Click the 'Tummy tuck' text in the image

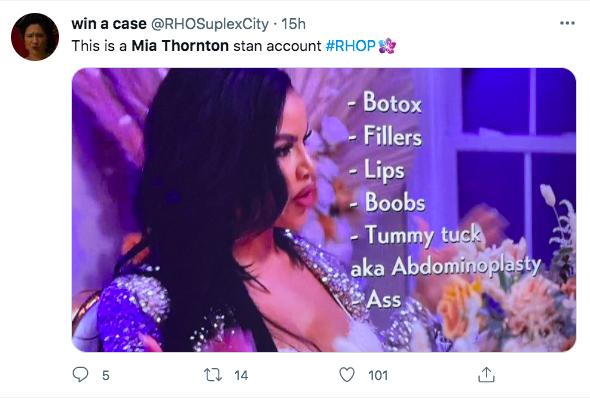click(x=423, y=235)
